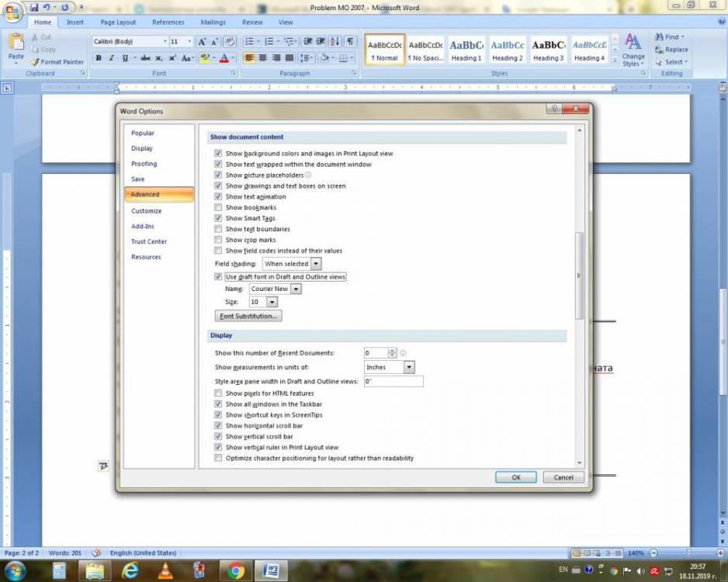728x582 pixels.
Task: Apply Heading 1 style
Action: [x=466, y=49]
